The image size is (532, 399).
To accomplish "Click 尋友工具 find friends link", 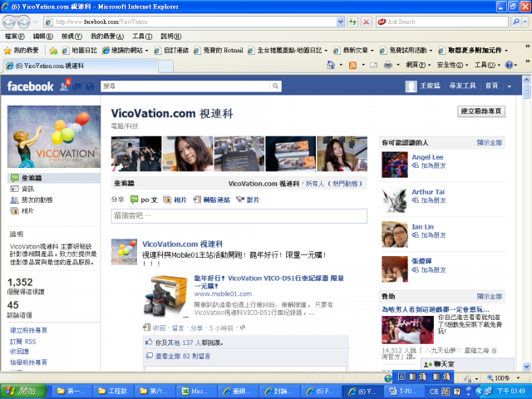I will click(x=462, y=86).
